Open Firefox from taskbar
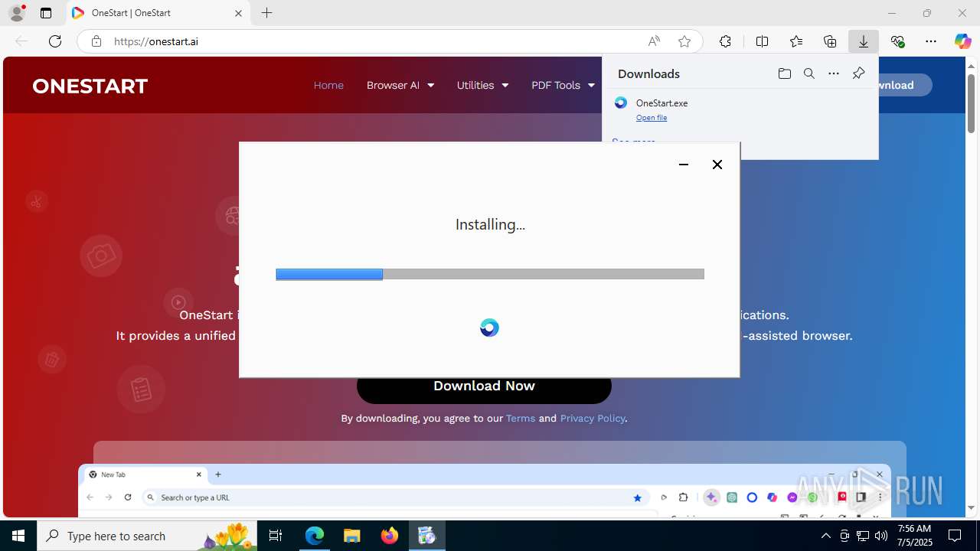980x551 pixels. pos(390,536)
